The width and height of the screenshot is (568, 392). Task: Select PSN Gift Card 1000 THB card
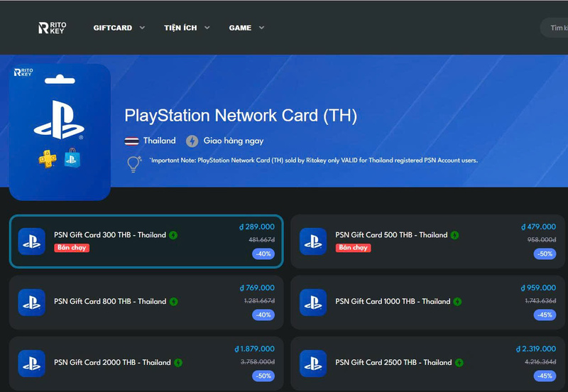[427, 302]
